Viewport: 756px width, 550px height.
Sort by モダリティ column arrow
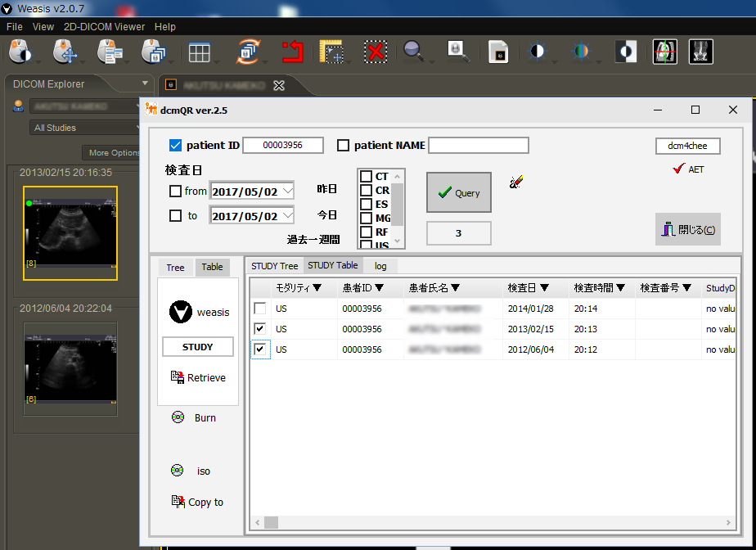tap(317, 288)
